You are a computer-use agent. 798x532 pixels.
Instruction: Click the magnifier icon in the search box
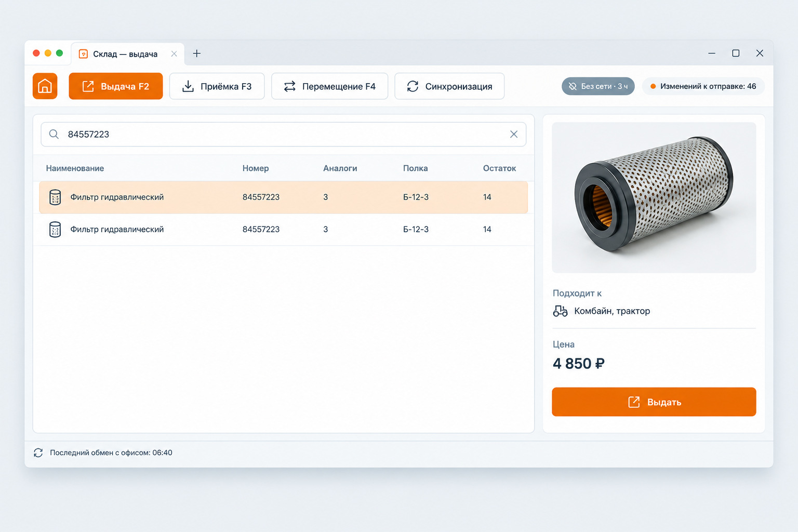point(54,134)
